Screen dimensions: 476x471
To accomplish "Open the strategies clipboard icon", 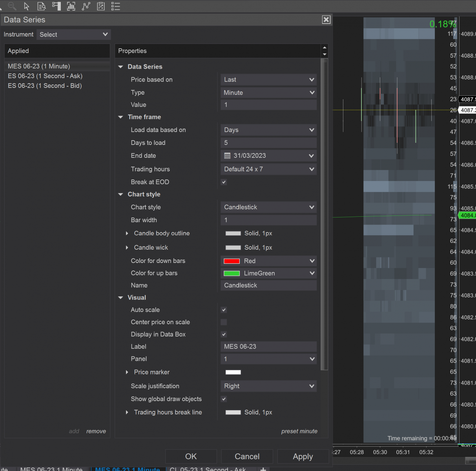I will (101, 6).
